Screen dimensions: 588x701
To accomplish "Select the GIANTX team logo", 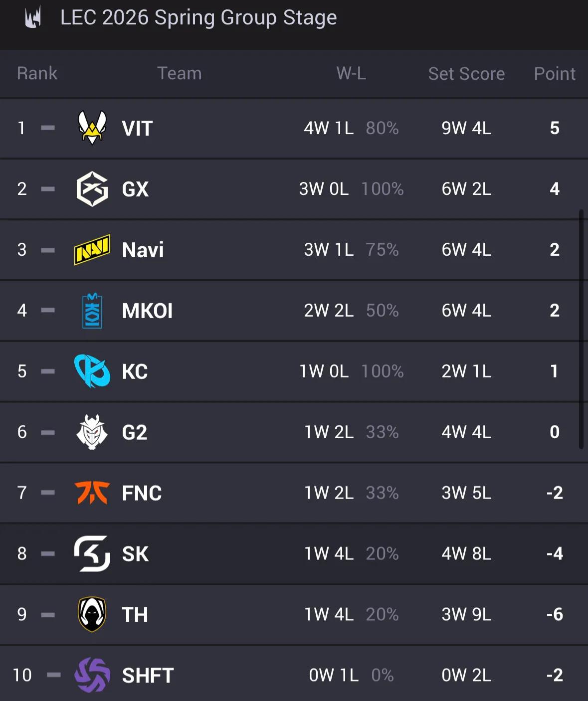I will coord(92,189).
